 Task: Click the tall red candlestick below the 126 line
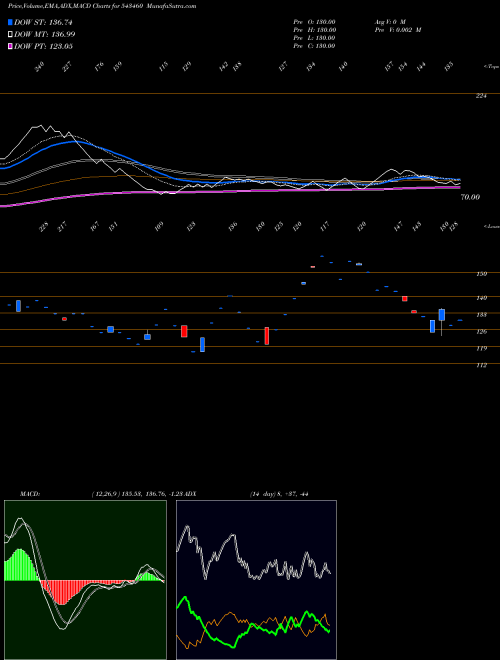click(266, 336)
